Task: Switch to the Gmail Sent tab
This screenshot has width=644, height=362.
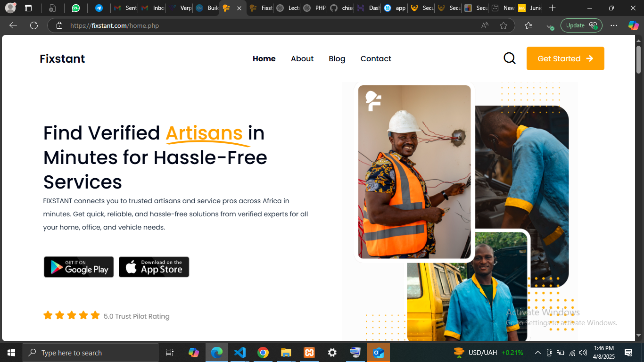Action: (125, 8)
